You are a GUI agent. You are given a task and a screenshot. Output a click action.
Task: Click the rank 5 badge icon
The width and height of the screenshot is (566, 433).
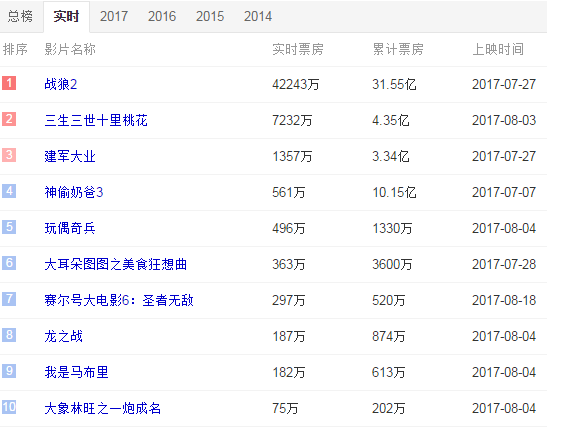click(x=9, y=227)
